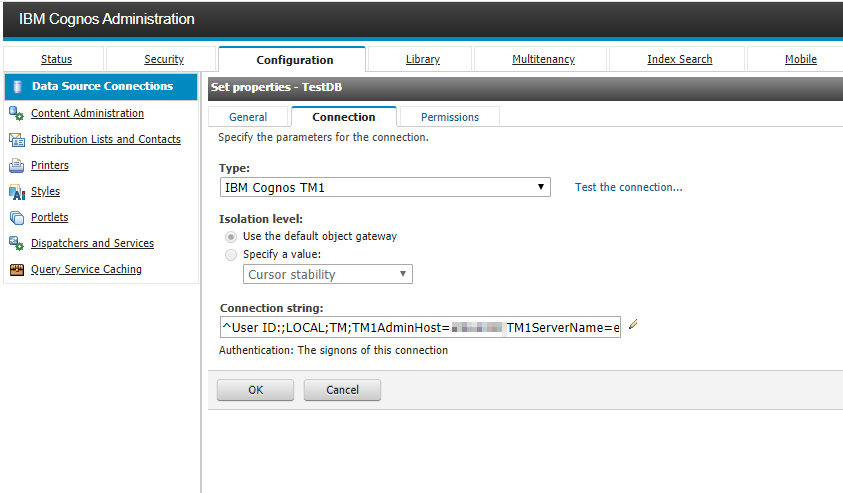Click the Dispatchers and Services icon
The width and height of the screenshot is (843, 493).
17,244
